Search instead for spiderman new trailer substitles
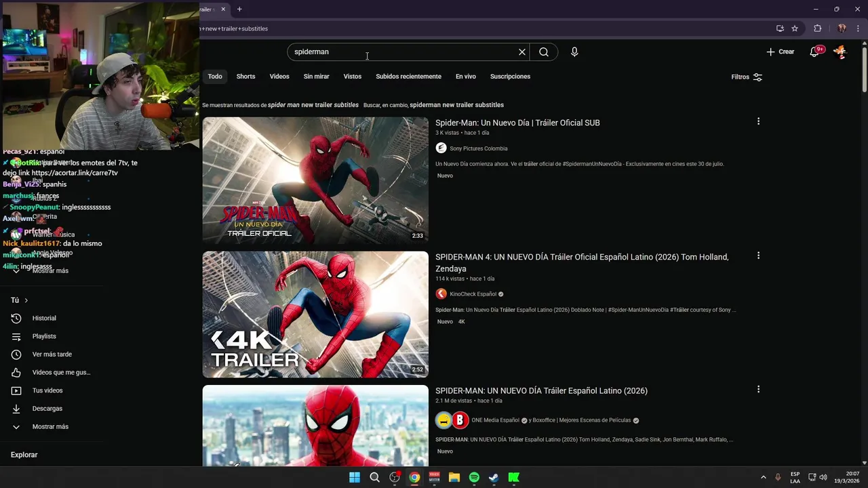 (456, 105)
